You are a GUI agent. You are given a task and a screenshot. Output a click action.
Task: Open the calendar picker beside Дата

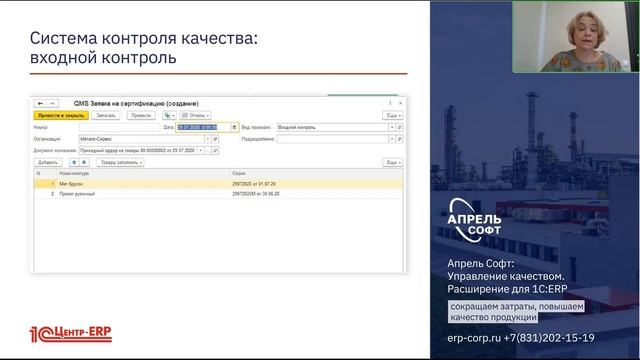(x=234, y=127)
